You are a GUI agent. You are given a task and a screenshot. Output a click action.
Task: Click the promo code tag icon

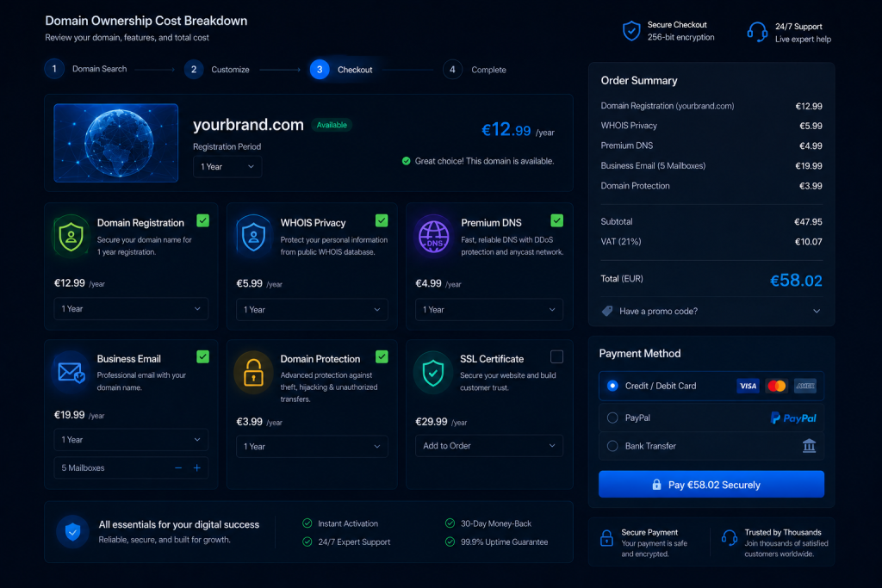coord(607,311)
